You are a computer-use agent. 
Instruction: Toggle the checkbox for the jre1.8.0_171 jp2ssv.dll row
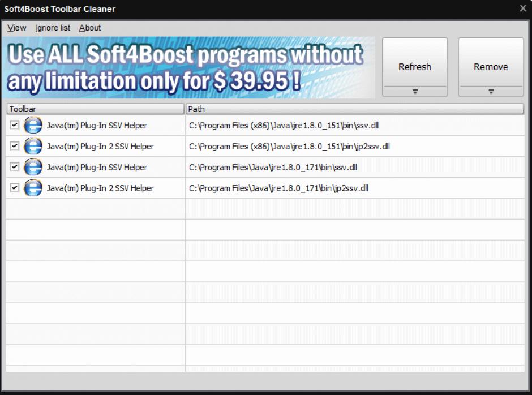14,188
